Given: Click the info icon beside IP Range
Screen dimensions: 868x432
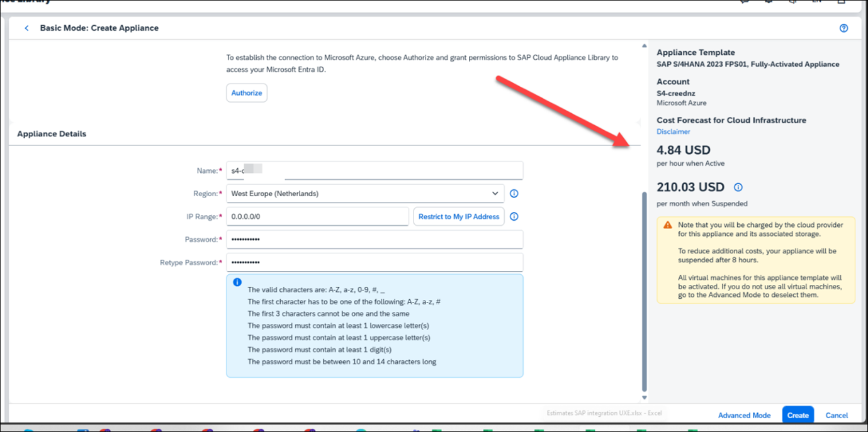Looking at the screenshot, I should 514,216.
